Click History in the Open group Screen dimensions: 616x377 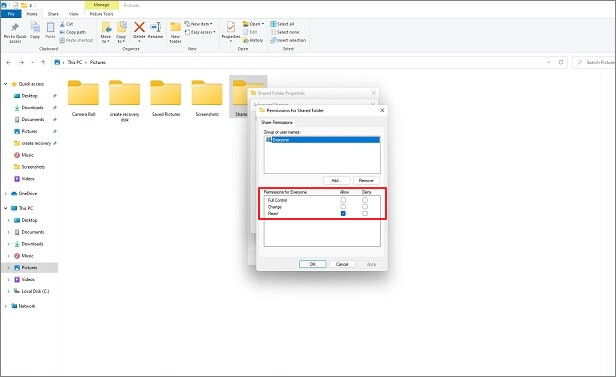[x=253, y=40]
